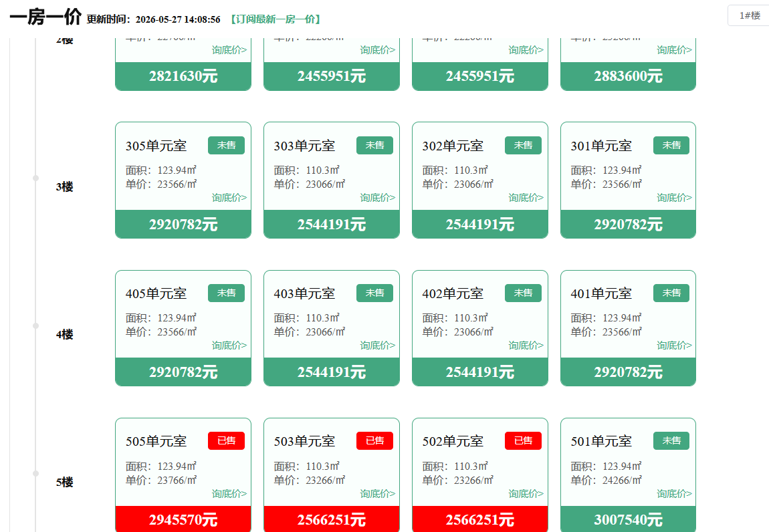Click 询底价 link for unit 303

[x=378, y=198]
